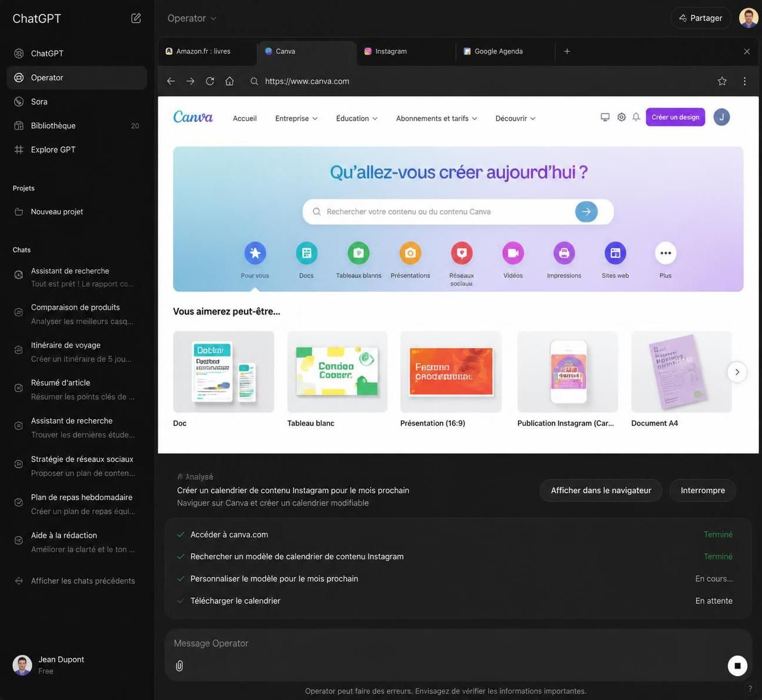Select the Réseaux sociaux category icon
This screenshot has width=762, height=700.
coord(461,253)
